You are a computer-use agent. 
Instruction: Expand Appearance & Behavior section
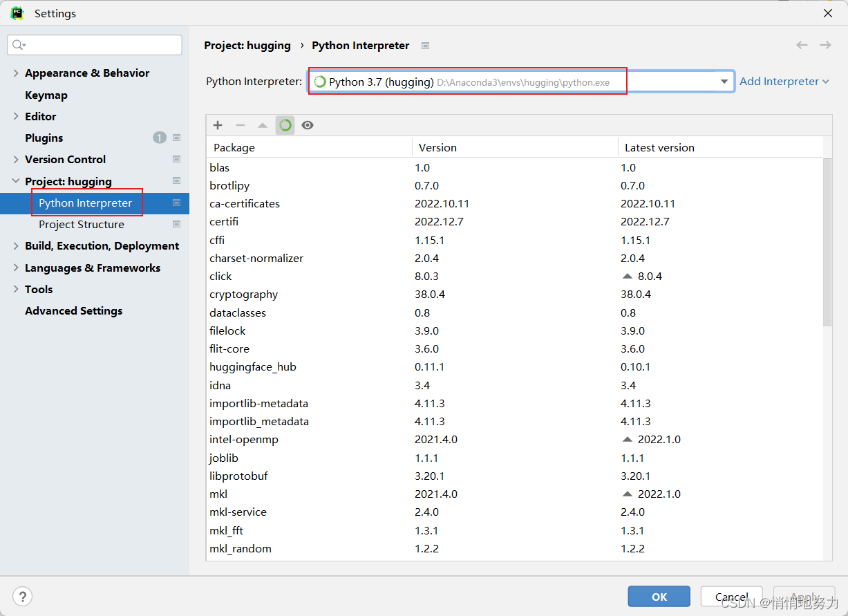16,73
